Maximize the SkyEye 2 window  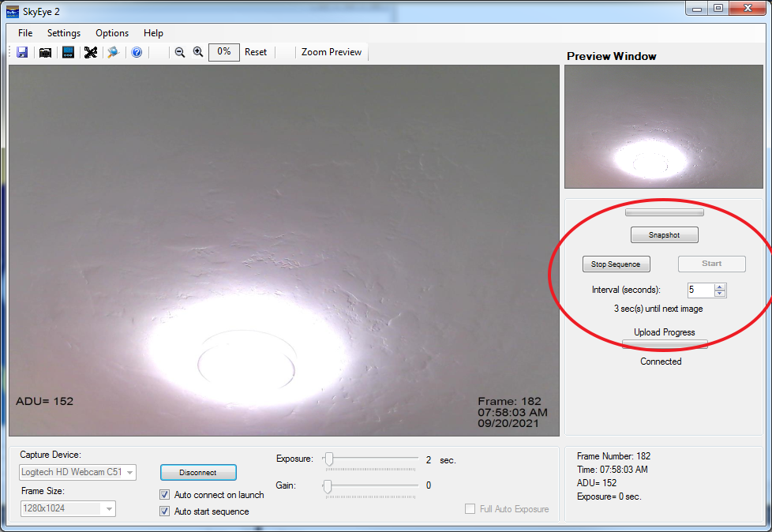pyautogui.click(x=718, y=9)
